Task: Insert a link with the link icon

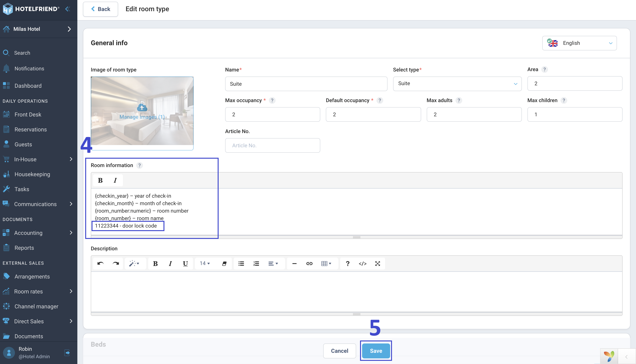Action: pos(309,264)
